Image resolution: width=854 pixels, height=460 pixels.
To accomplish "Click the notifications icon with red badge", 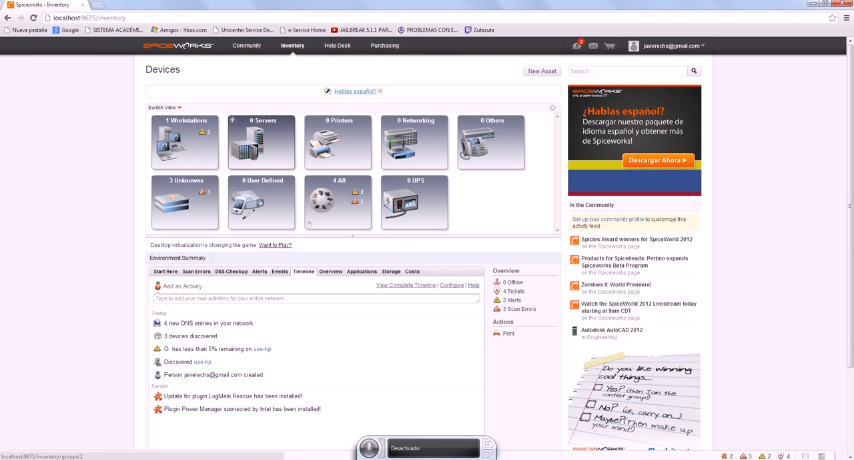I will point(578,46).
